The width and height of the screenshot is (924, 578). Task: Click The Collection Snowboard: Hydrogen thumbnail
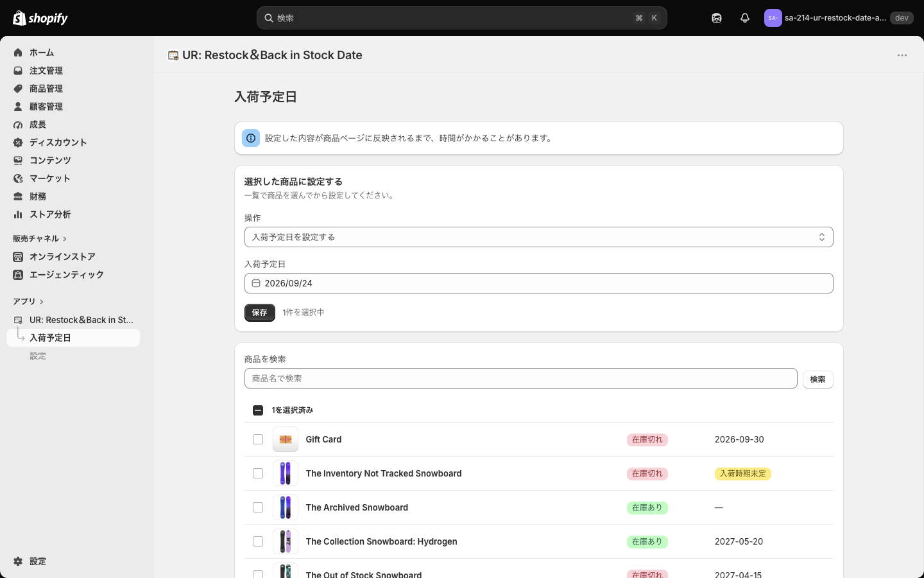[x=286, y=541]
